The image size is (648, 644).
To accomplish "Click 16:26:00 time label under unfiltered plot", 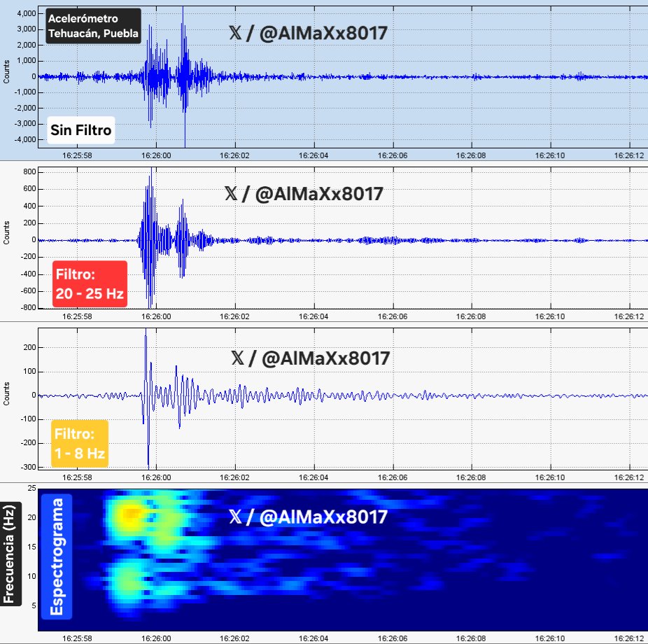I will coord(156,156).
